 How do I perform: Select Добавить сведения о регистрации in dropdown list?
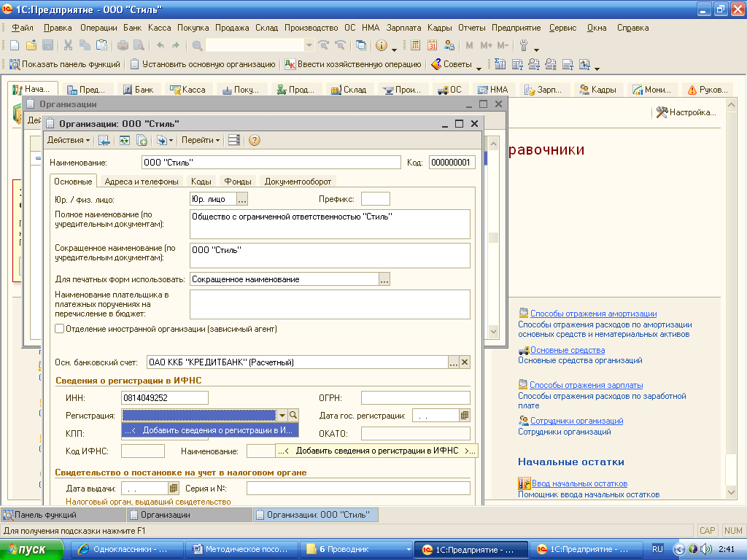(x=210, y=430)
